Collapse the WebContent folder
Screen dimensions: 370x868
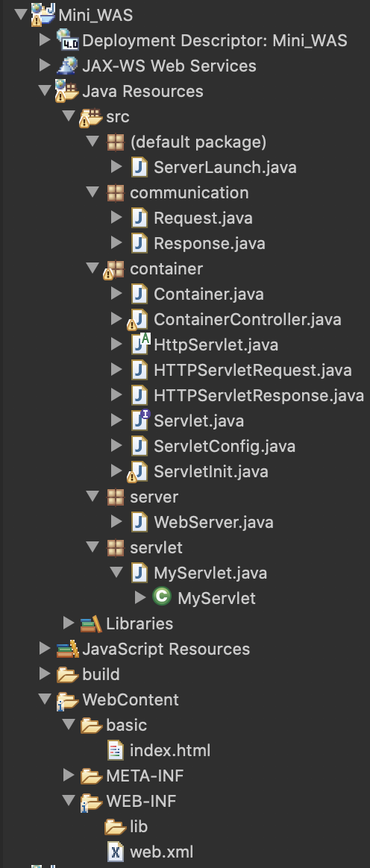click(45, 699)
